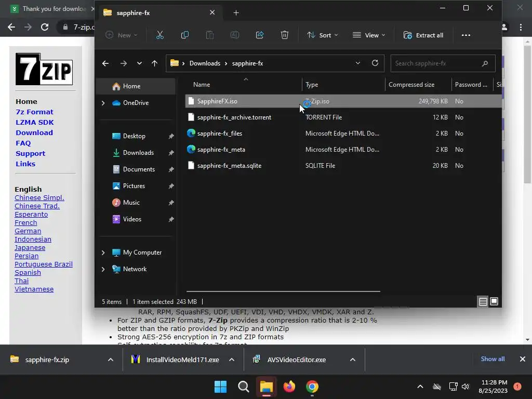Viewport: 532px width, 399px height.
Task: Close the Chrome downloads bar
Action: click(x=523, y=359)
